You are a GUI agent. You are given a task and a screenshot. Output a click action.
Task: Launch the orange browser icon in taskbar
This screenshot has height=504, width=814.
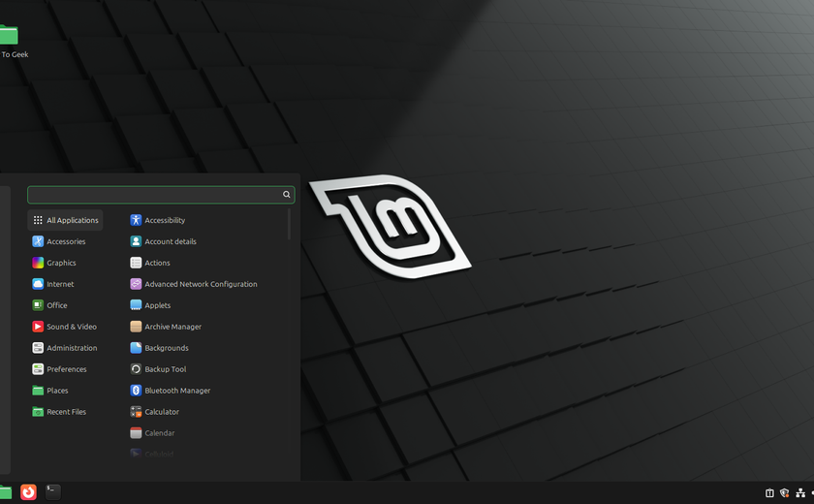point(28,492)
